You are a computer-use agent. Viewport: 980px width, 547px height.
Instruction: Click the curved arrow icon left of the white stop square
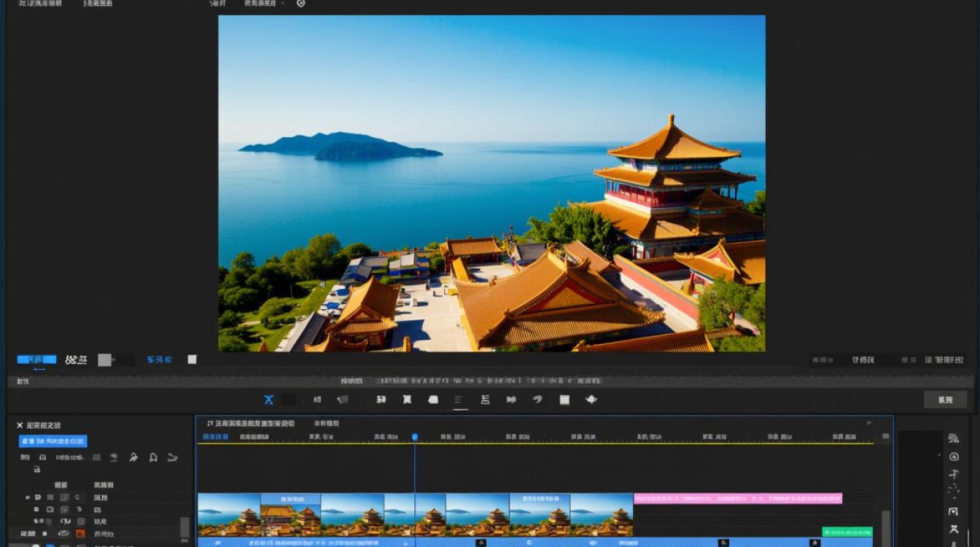[537, 400]
